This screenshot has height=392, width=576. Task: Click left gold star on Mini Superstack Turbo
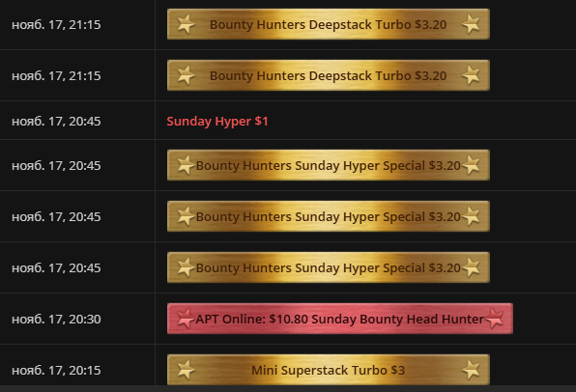tap(187, 370)
